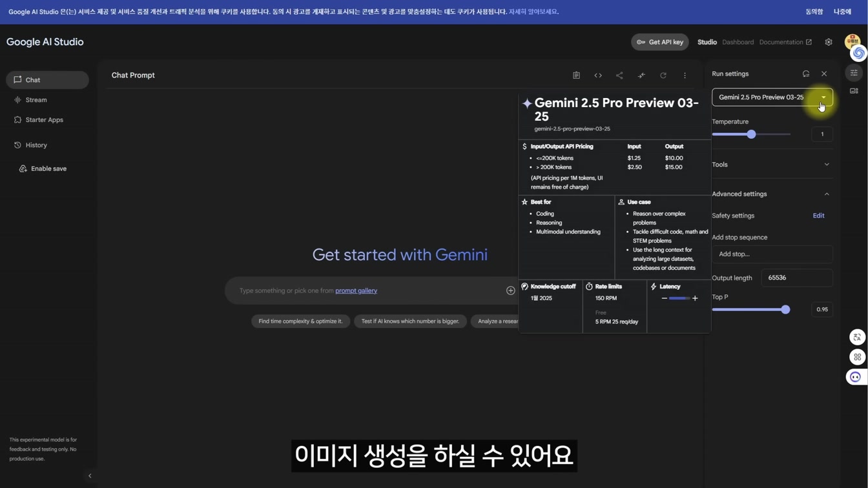Open the Gemini 2.5 Pro model dropdown
This screenshot has width=868, height=488.
click(772, 97)
